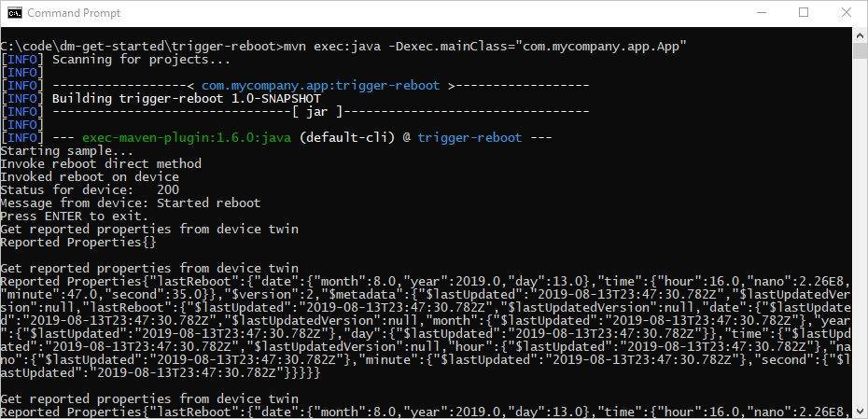Minimize the Command Prompt window

click(x=762, y=13)
